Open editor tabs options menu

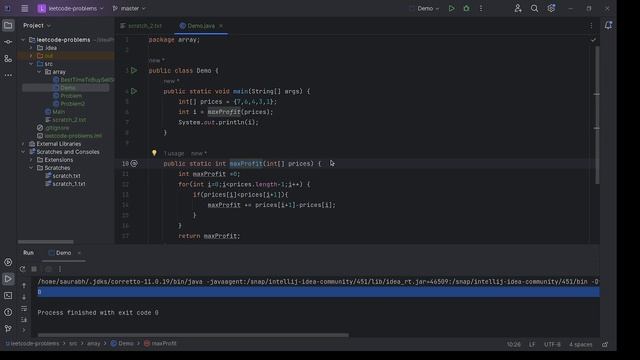[x=591, y=25]
